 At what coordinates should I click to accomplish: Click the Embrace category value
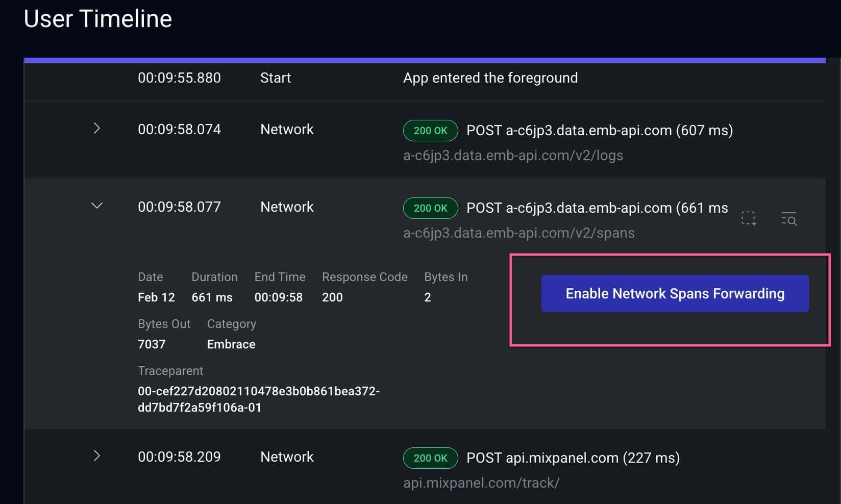231,344
